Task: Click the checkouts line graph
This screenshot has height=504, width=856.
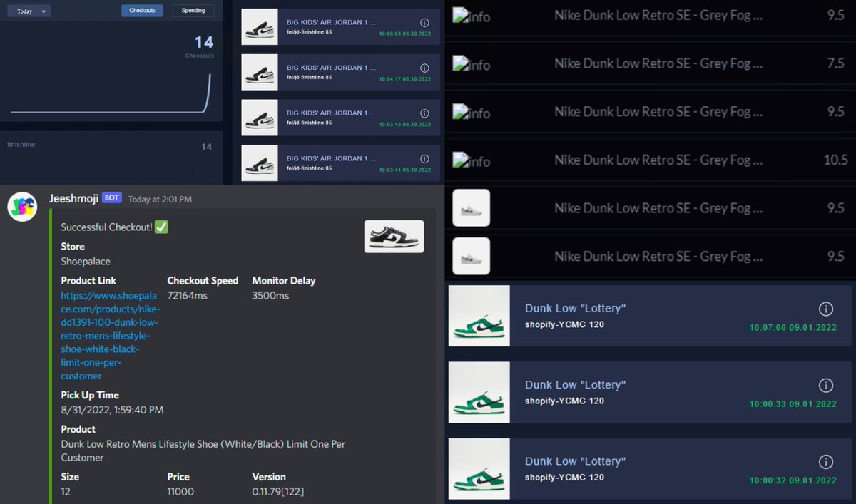Action: (111, 93)
